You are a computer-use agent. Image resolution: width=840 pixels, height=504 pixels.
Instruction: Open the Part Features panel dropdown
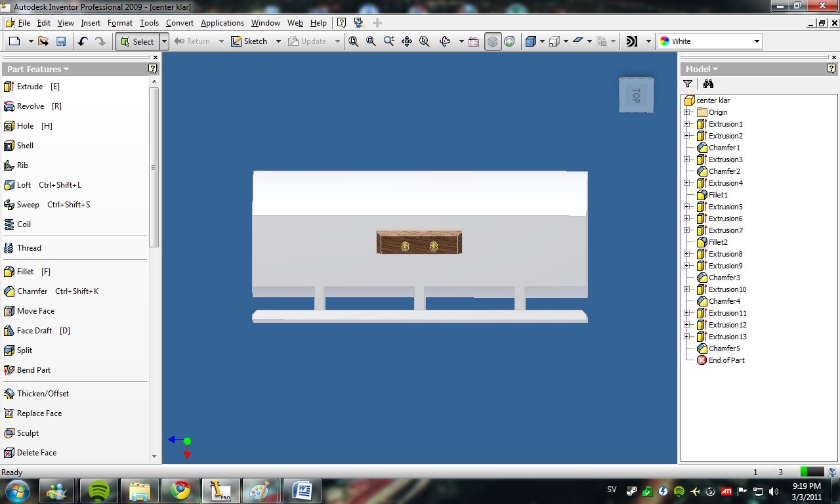click(38, 69)
